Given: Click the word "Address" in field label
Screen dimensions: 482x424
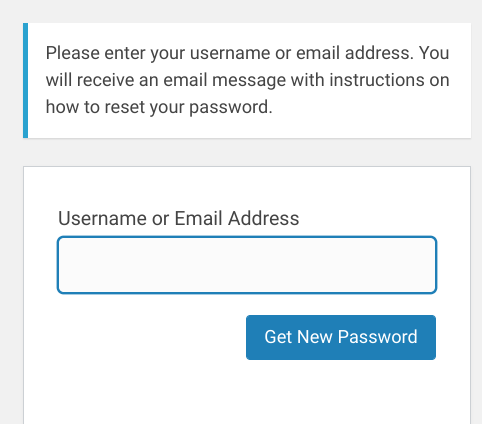Looking at the screenshot, I should (263, 219).
